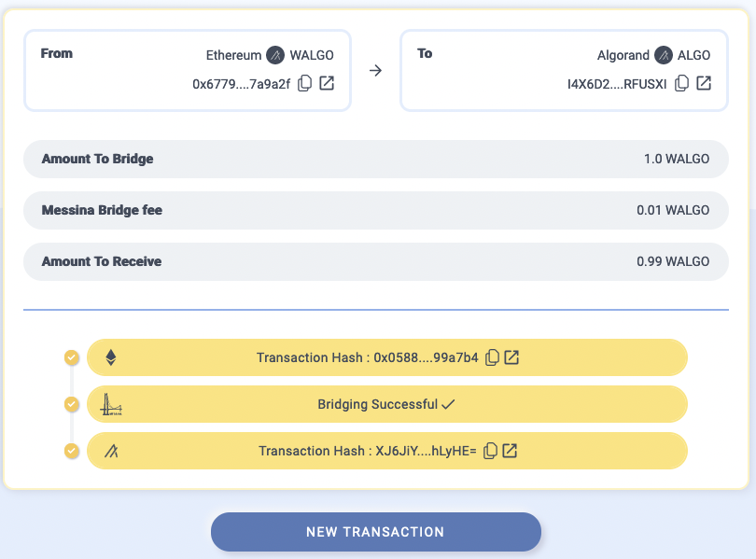This screenshot has width=756, height=559.
Task: Copy Algorand transaction hash XJ6JiY....hLyHE=
Action: point(490,451)
